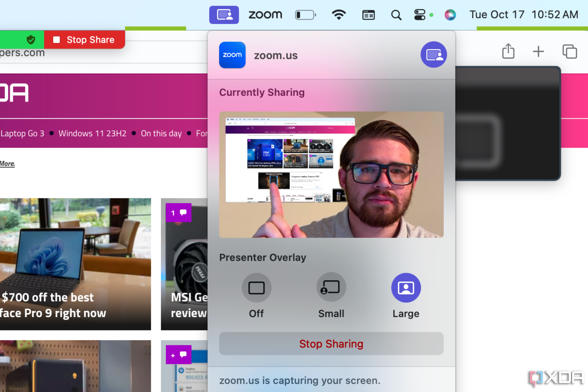Open the keyboard shortcut menu bar icon
The height and width of the screenshot is (392, 588).
(369, 15)
